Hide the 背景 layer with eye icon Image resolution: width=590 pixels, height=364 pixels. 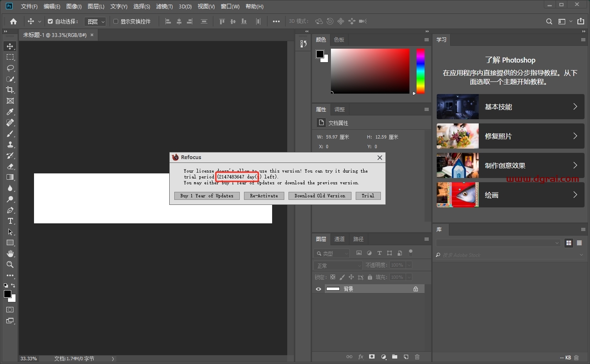pyautogui.click(x=318, y=289)
